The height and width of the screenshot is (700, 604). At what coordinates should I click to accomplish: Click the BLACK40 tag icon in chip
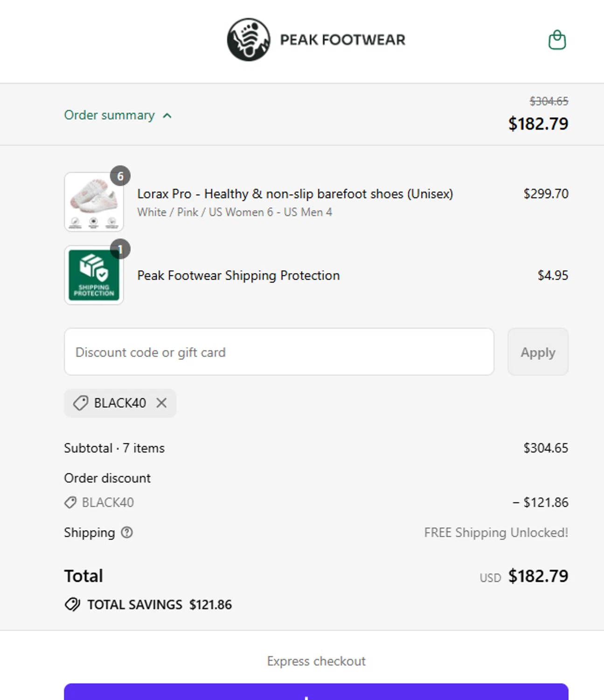[x=81, y=403]
